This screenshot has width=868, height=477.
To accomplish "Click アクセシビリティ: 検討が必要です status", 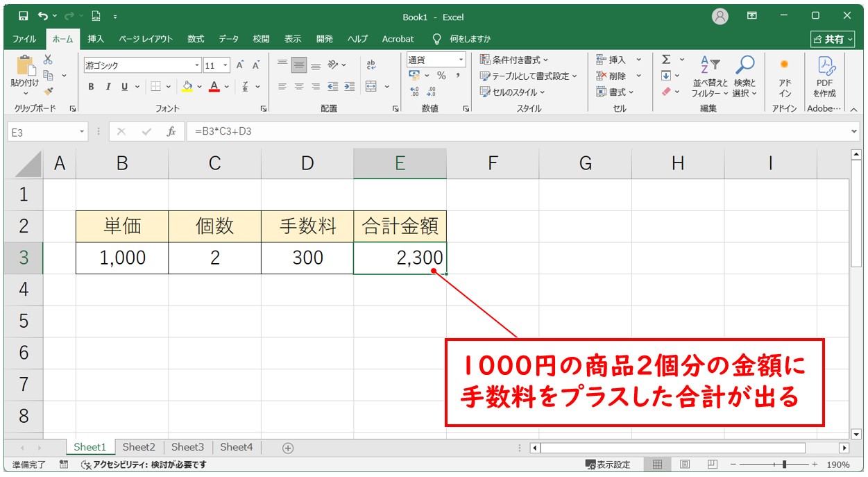I will (144, 465).
